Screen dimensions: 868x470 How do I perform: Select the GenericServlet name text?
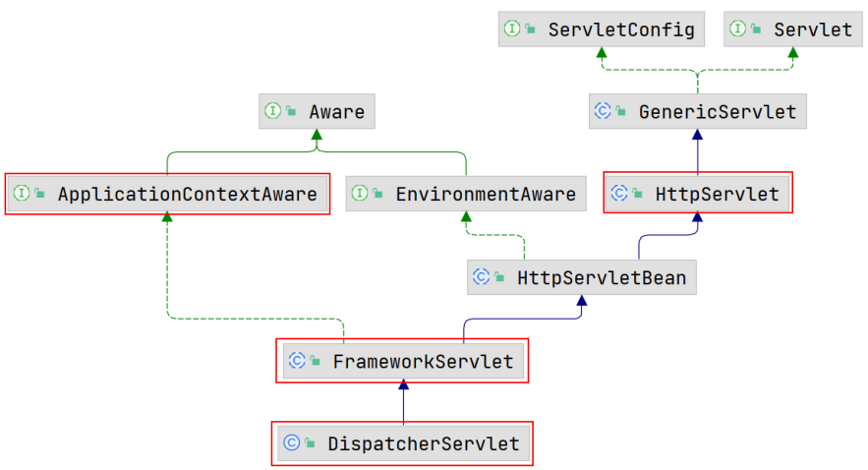718,112
